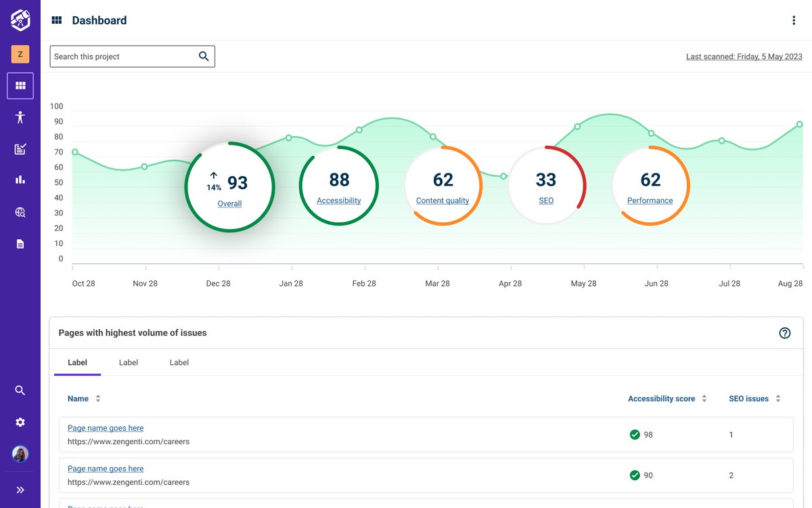Open the Insytful logo home icon
Image resolution: width=812 pixels, height=508 pixels.
point(20,20)
